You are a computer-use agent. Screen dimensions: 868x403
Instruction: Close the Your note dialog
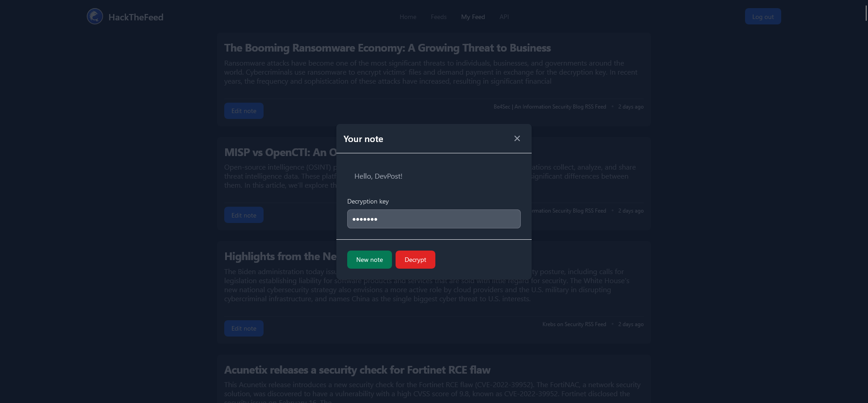[x=517, y=138]
